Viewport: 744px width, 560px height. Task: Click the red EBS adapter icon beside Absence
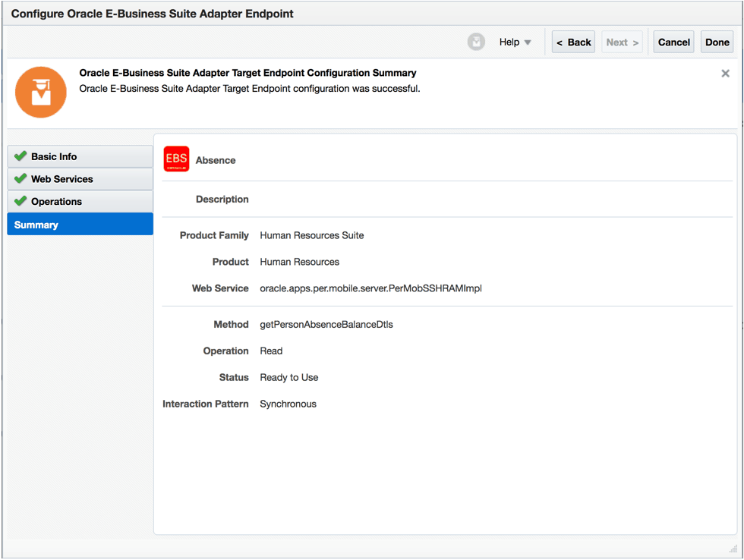[x=175, y=159]
